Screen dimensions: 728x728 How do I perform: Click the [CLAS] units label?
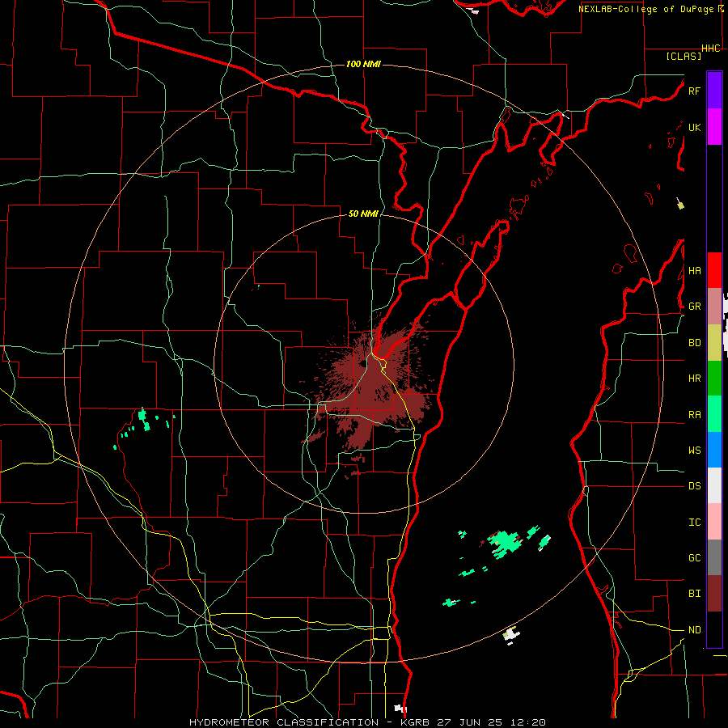[x=684, y=56]
